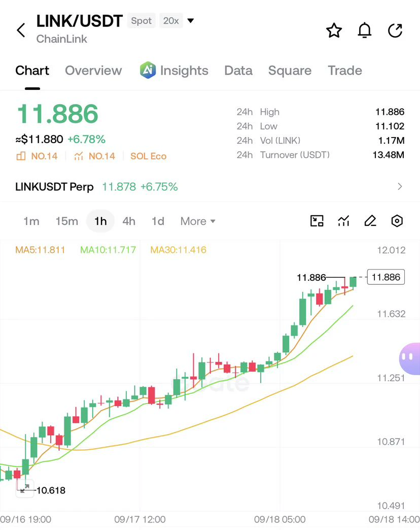
Task: Select the 15m timeframe
Action: click(x=67, y=221)
